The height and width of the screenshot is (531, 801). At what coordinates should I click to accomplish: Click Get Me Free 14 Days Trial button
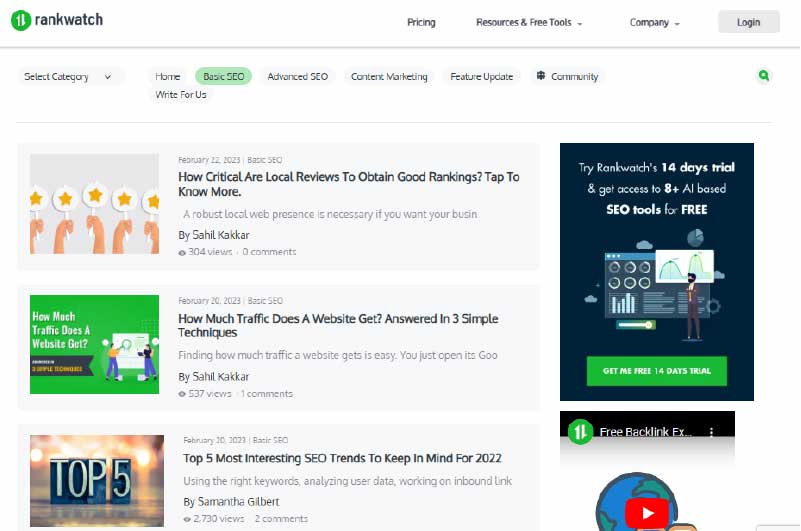pos(656,371)
